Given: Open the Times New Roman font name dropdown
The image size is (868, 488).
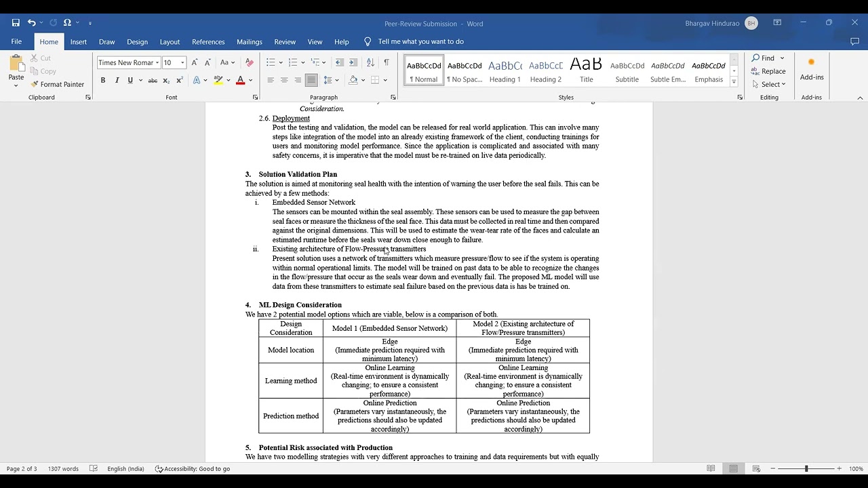Looking at the screenshot, I should [157, 62].
